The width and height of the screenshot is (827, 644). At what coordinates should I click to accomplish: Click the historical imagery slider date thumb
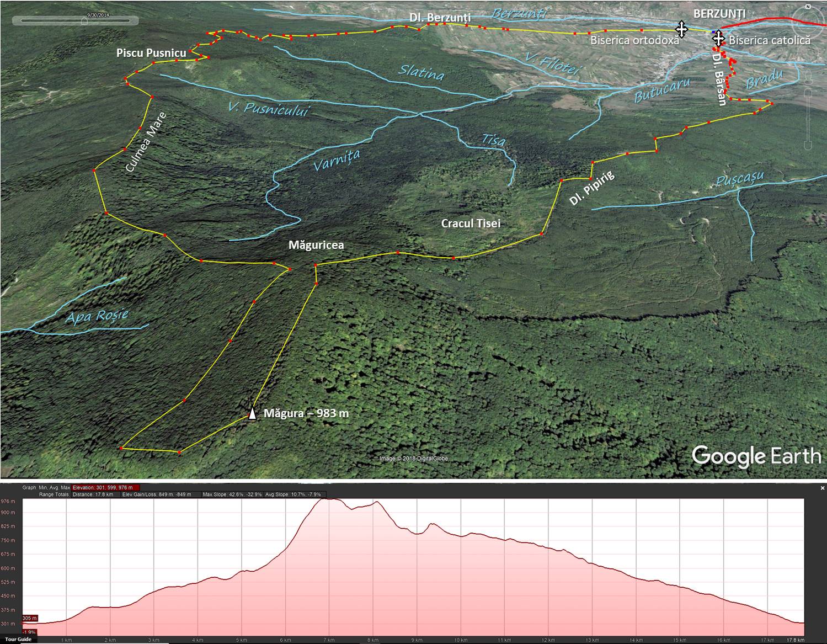(x=84, y=21)
